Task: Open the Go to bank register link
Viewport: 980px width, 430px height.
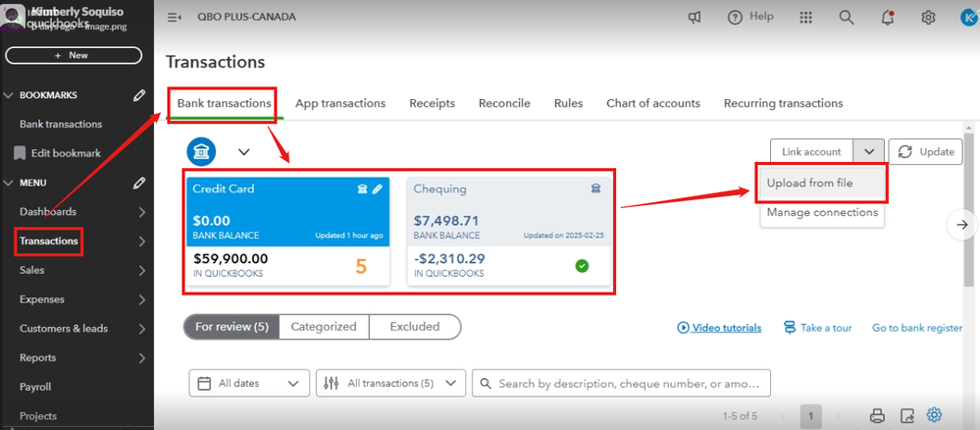Action: point(917,328)
